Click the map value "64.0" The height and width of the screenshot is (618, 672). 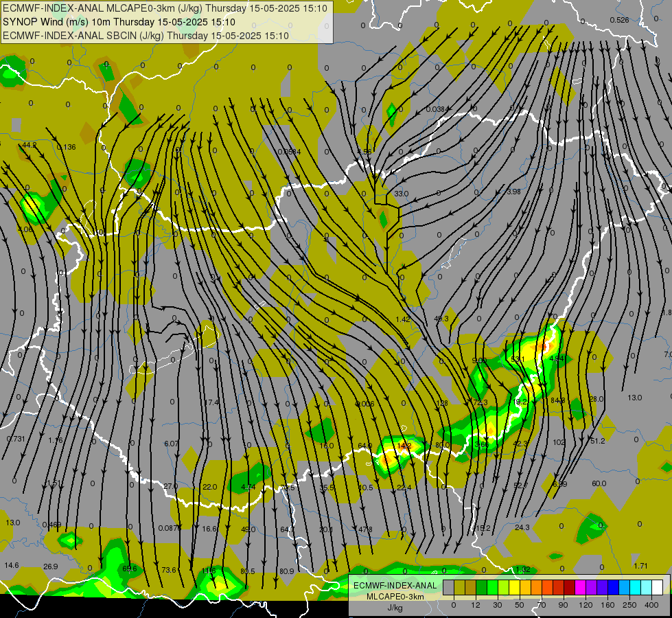[x=364, y=446]
